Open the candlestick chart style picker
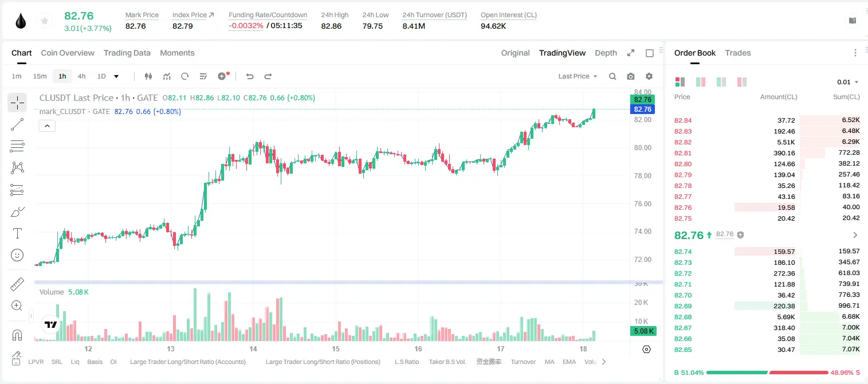Viewport: 868px width, 384px height. coord(148,76)
